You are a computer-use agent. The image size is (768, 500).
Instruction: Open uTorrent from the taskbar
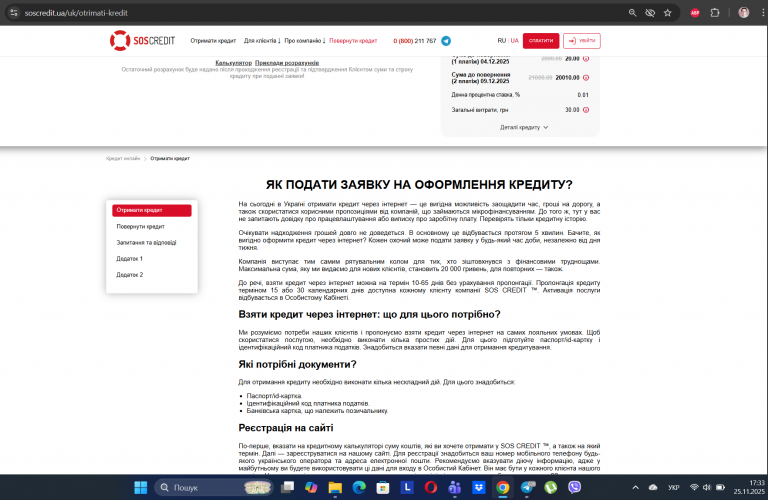click(x=551, y=487)
